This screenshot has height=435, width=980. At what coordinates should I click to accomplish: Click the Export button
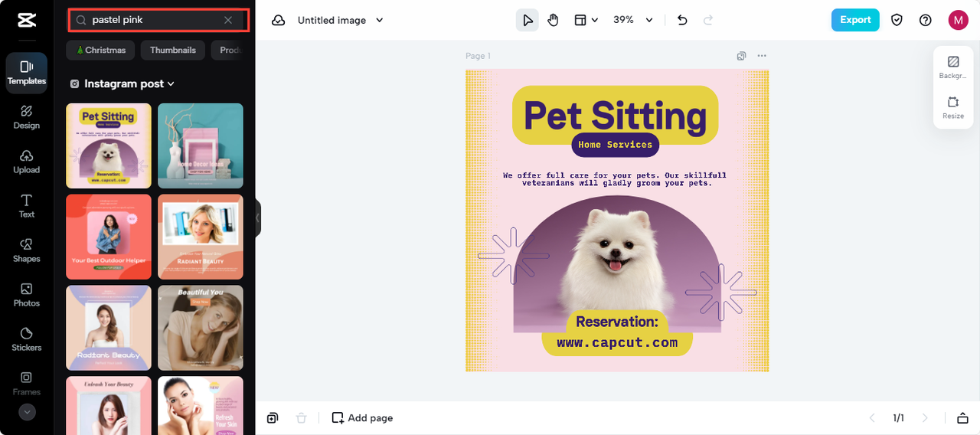[855, 20]
